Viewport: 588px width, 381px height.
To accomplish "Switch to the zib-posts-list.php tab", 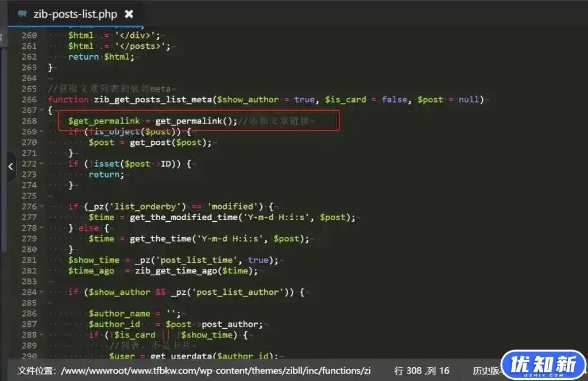I will 75,14.
